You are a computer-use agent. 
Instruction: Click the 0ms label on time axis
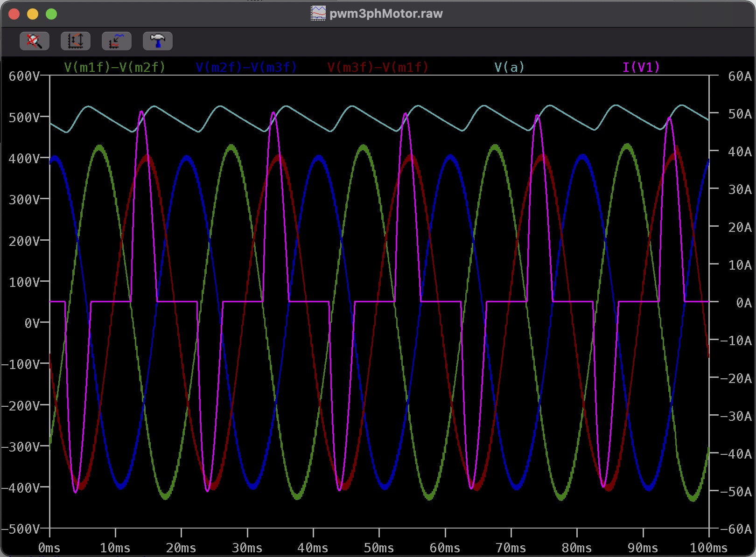click(x=49, y=548)
